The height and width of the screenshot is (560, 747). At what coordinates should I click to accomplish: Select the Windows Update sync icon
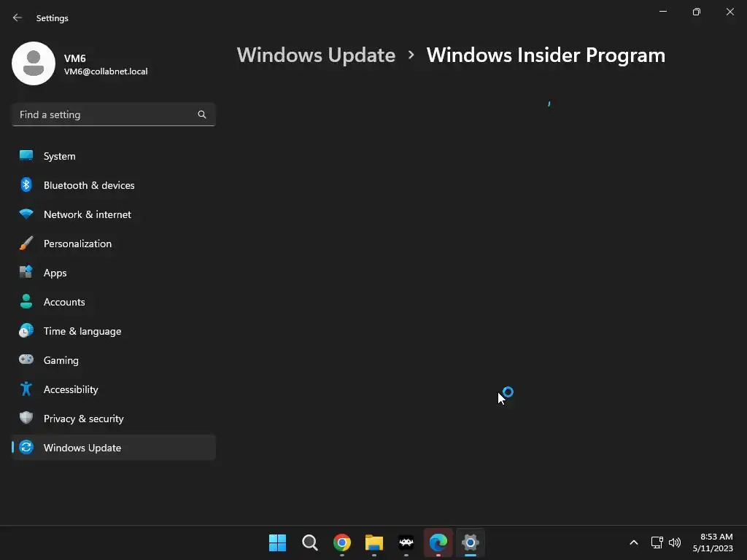(26, 447)
